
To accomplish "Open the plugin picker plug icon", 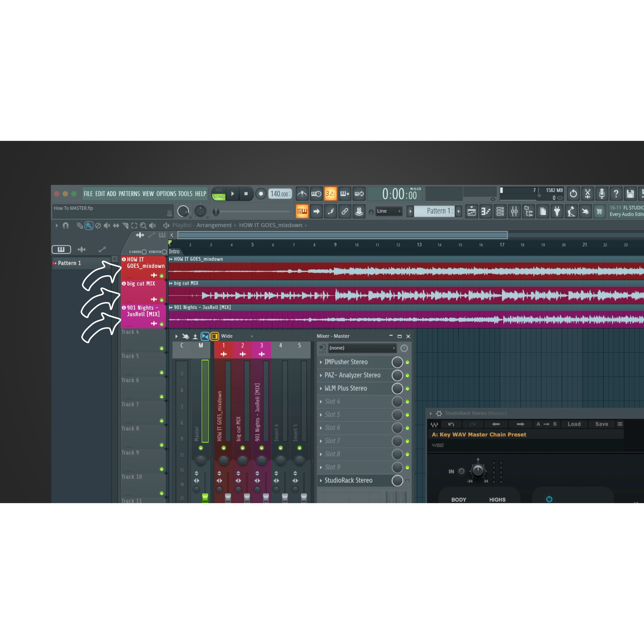I will 557,211.
